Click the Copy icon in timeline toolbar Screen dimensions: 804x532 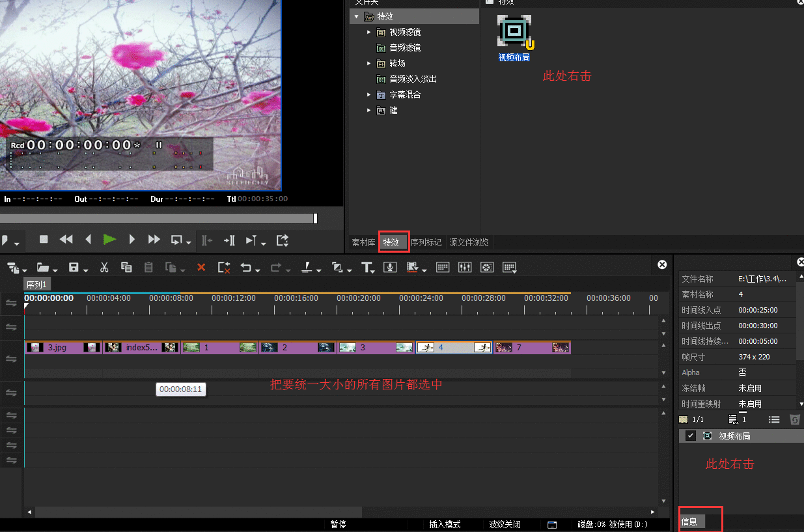coord(127,267)
